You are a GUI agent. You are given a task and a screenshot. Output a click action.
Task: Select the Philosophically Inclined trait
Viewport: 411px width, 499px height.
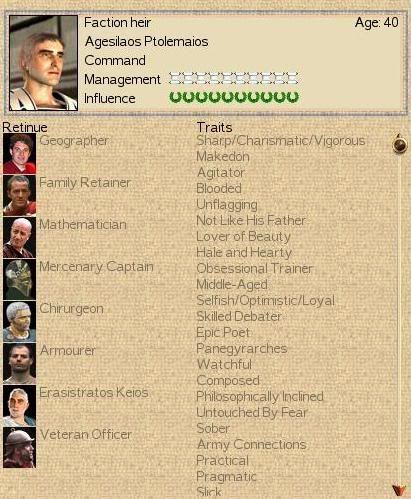pos(260,396)
